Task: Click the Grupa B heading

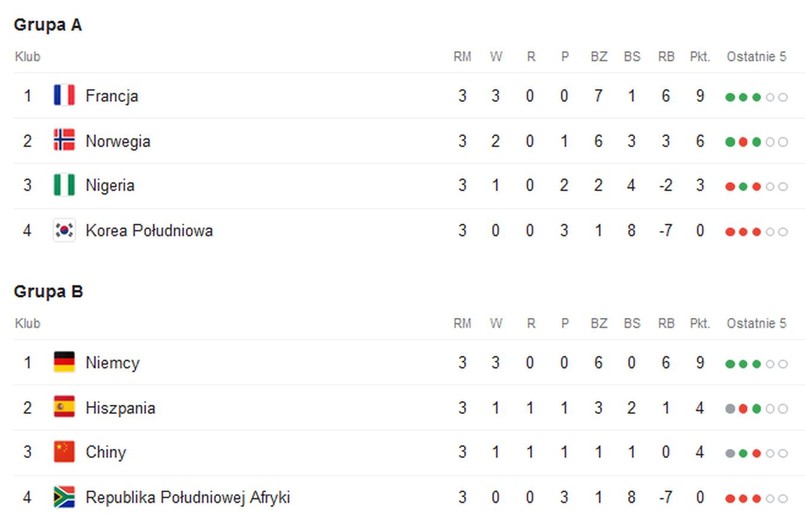Action: coord(48,291)
